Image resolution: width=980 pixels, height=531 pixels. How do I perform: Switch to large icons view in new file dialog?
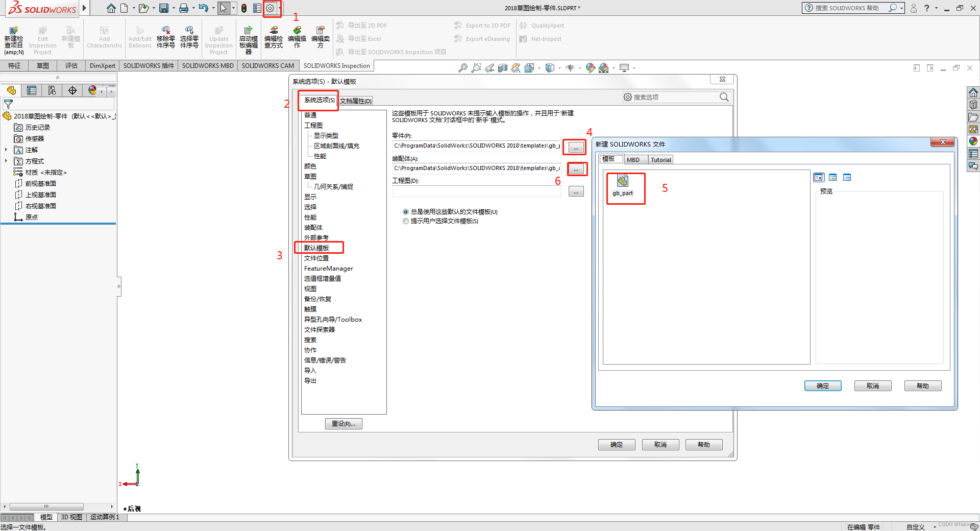819,178
